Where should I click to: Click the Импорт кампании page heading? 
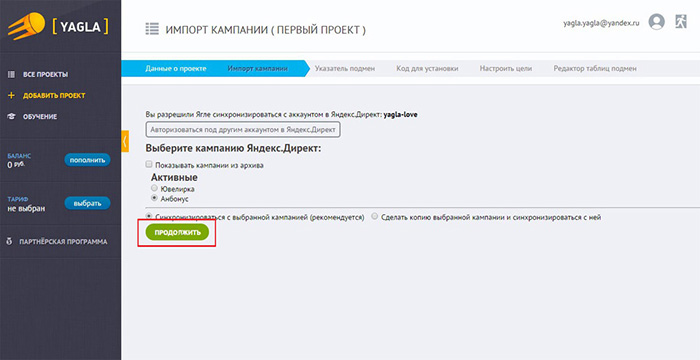tap(266, 30)
